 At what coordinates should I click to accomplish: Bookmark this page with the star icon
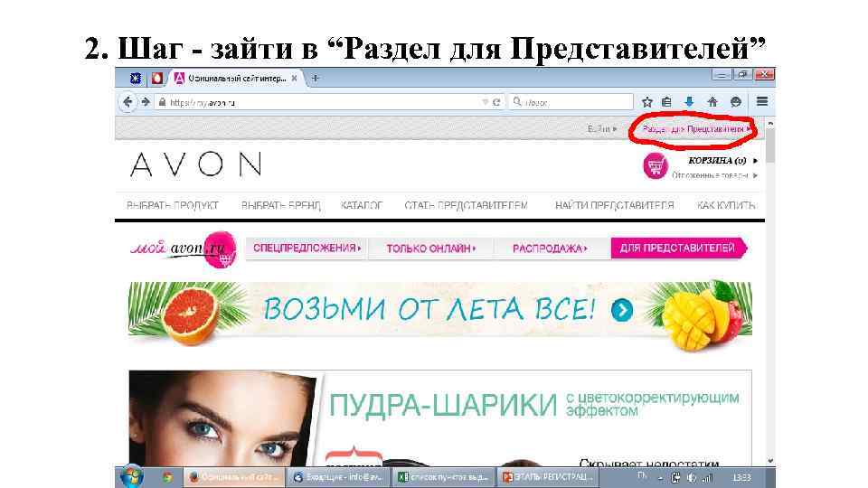point(646,102)
